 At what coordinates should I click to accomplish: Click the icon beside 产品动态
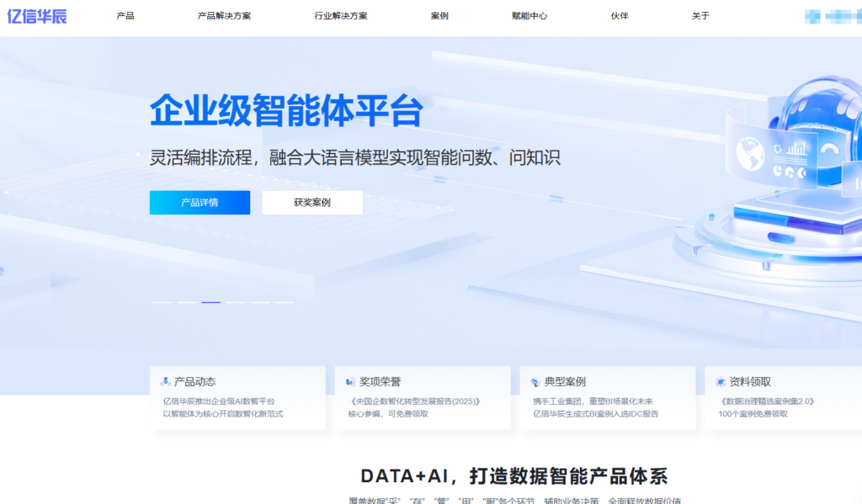pos(166,380)
